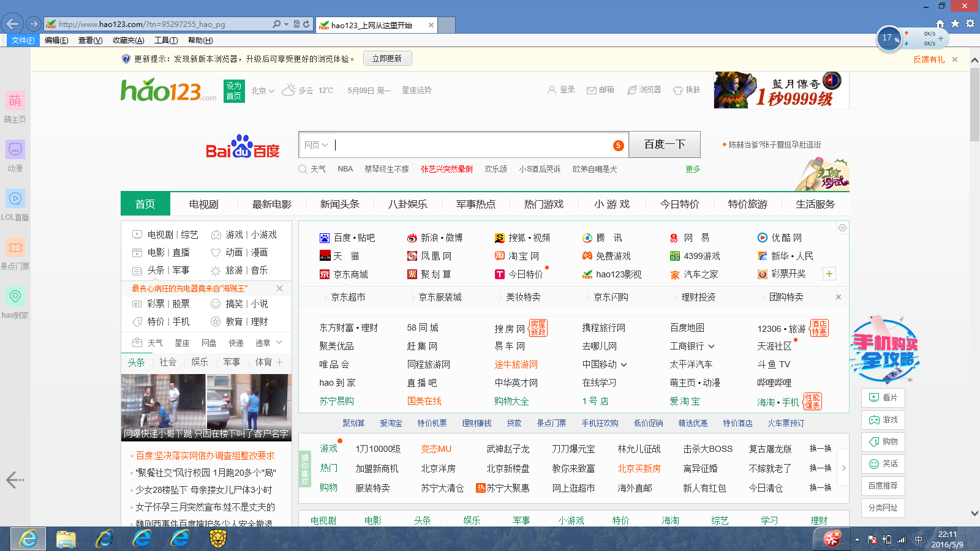Open the 查看(V) menu
The height and width of the screenshot is (551, 980).
tap(90, 40)
